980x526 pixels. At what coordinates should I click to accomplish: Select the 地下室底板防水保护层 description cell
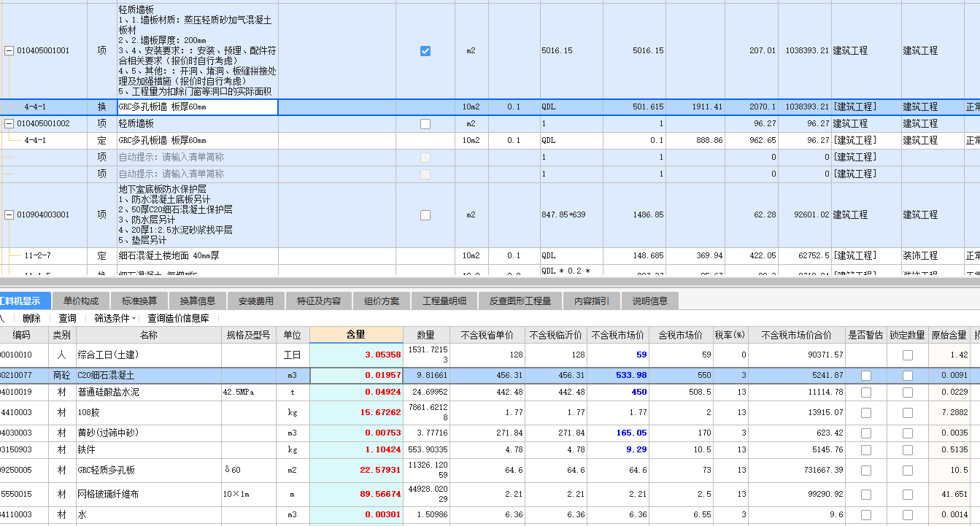198,215
